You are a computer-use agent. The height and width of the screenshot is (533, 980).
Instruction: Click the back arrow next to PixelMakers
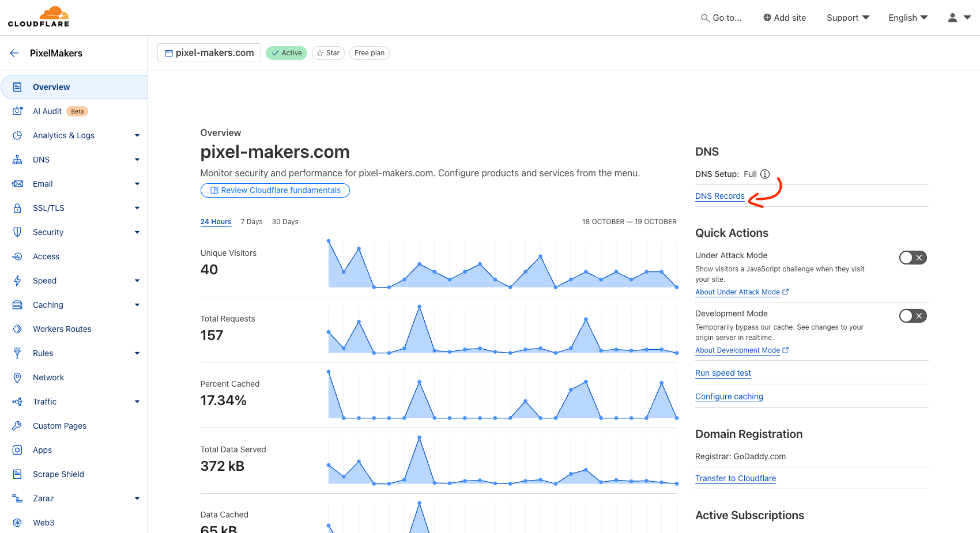14,53
